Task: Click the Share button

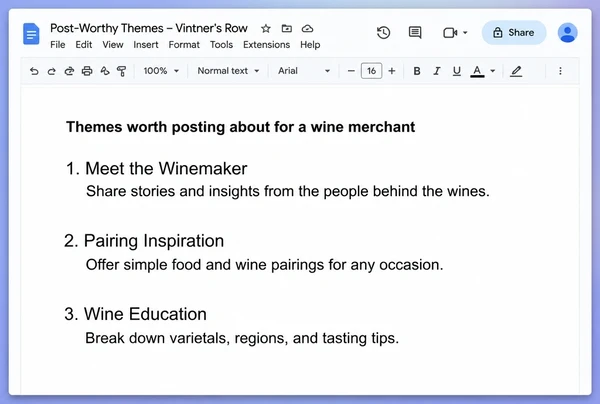Action: [x=514, y=33]
